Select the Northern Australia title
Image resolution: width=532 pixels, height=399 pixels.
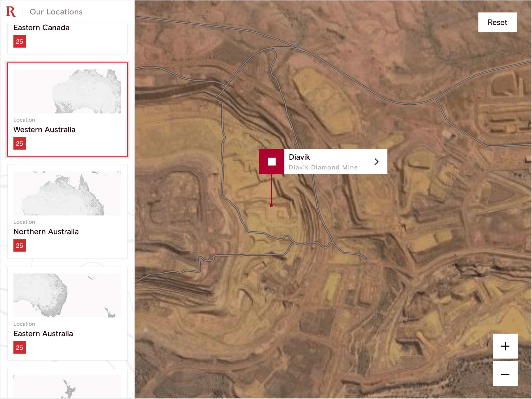(x=46, y=232)
